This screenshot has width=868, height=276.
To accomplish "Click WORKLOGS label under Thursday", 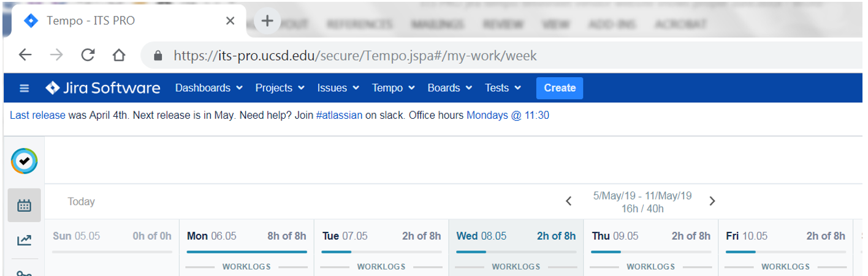I will 650,267.
